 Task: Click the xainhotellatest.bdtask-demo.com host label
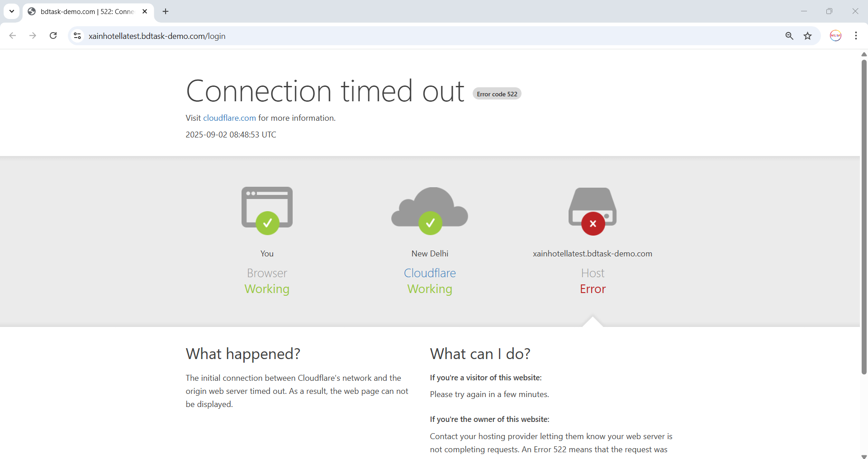(x=593, y=254)
